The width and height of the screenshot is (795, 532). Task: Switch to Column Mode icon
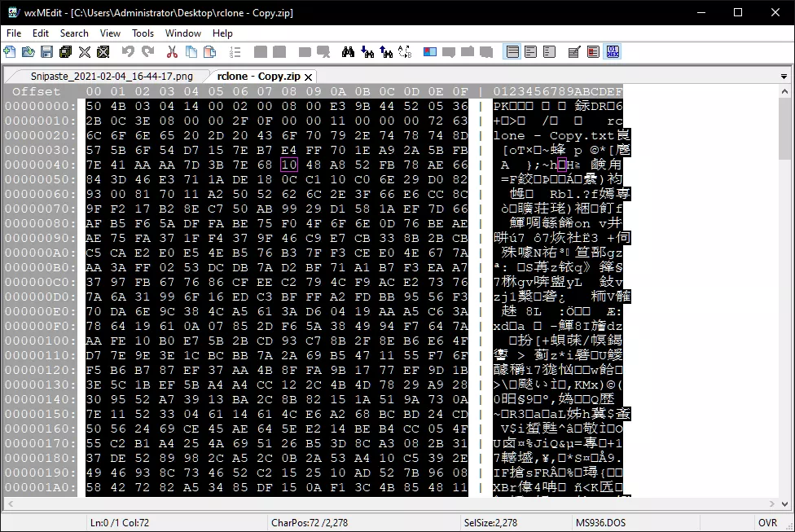pos(593,51)
